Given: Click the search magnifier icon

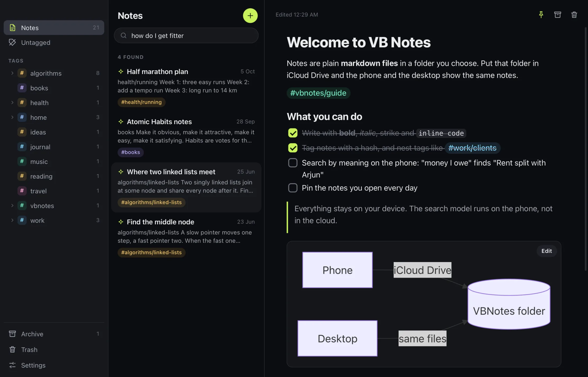Looking at the screenshot, I should coord(123,35).
